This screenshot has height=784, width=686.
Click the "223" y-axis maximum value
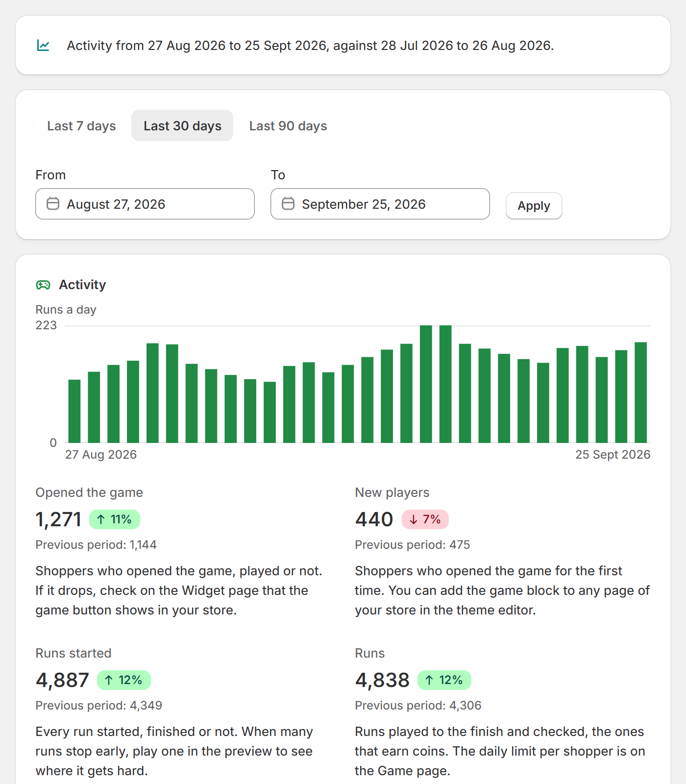pos(46,325)
